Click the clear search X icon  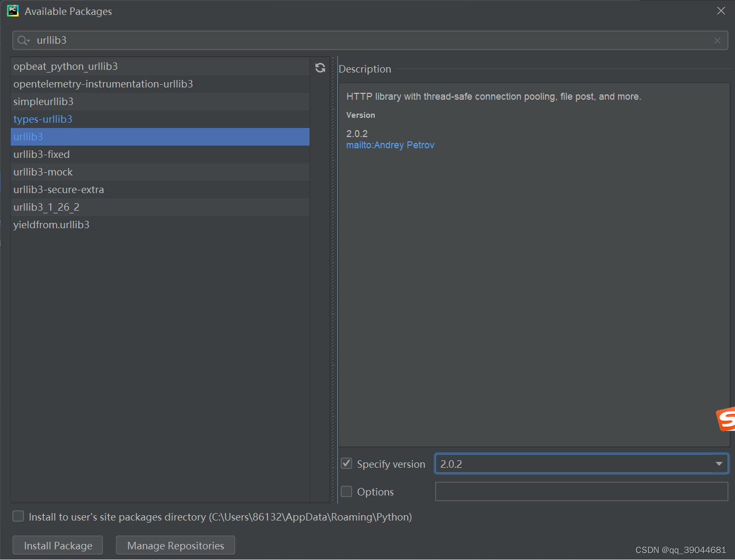click(x=717, y=40)
